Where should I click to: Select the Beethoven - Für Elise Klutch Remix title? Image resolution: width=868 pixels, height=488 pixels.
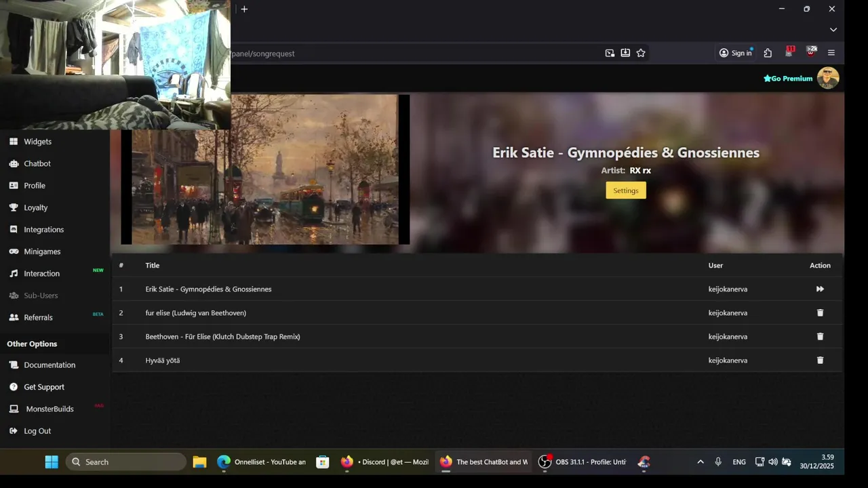click(x=222, y=337)
